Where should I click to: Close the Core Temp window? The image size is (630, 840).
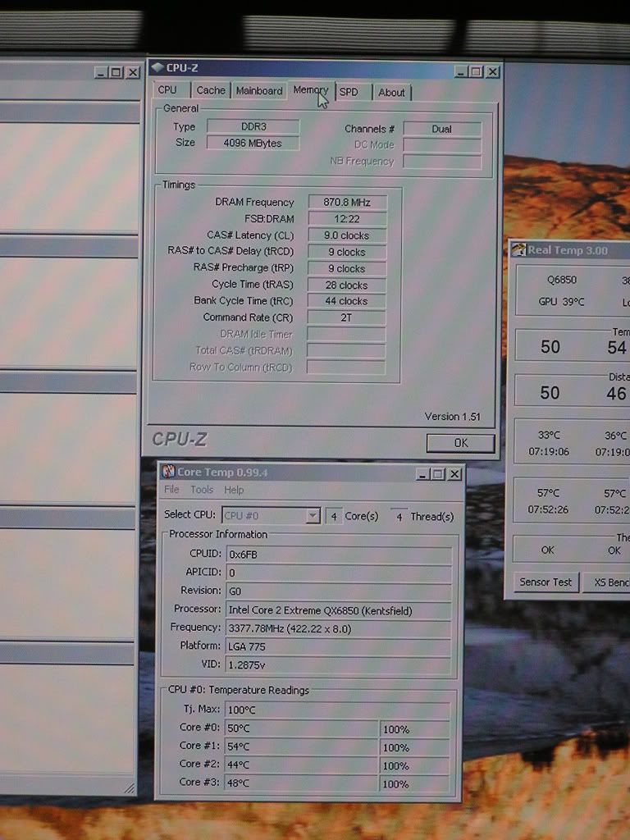(454, 474)
